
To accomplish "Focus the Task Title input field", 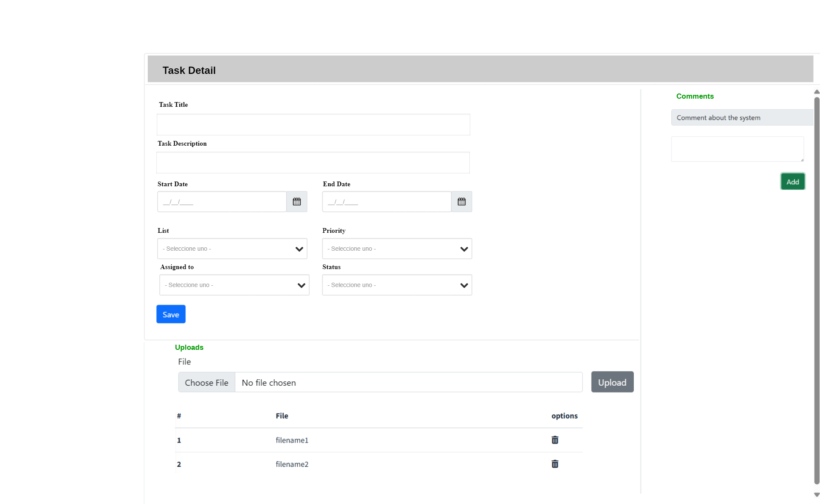I will 313,125.
